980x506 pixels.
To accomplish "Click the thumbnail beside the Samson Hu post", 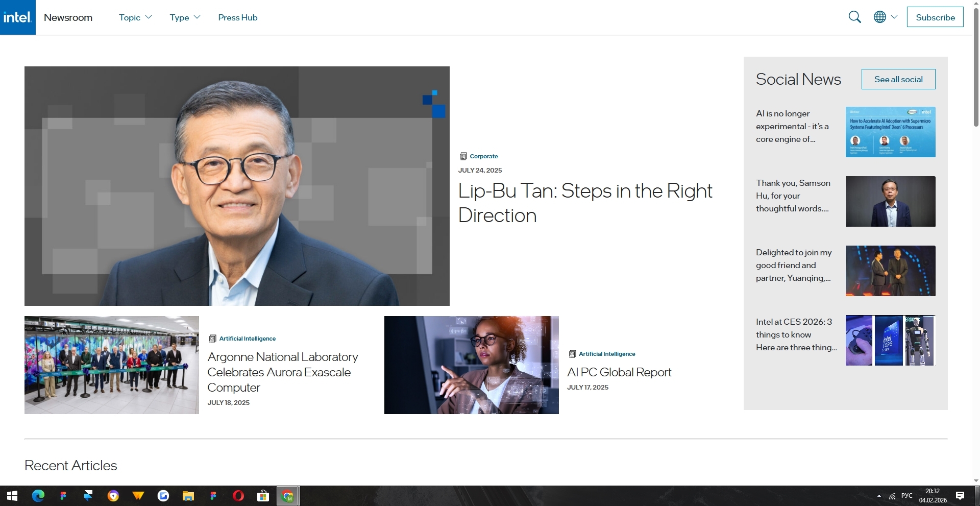I will point(891,201).
